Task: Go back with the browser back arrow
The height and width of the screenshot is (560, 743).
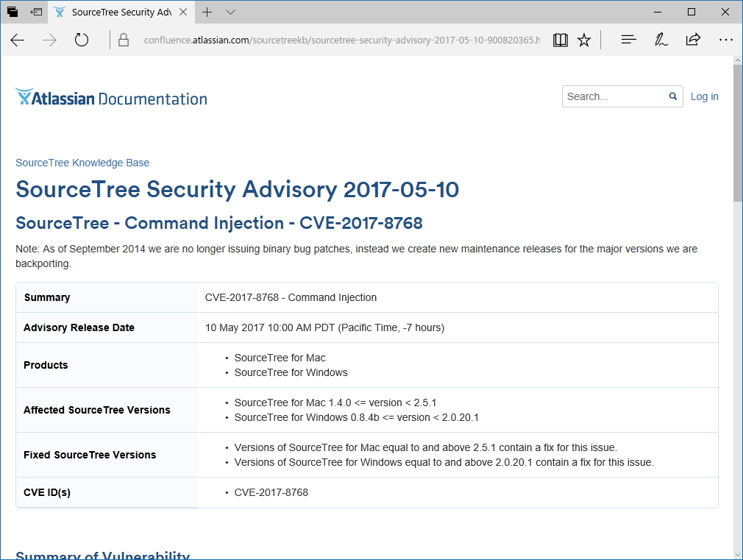Action: [18, 40]
